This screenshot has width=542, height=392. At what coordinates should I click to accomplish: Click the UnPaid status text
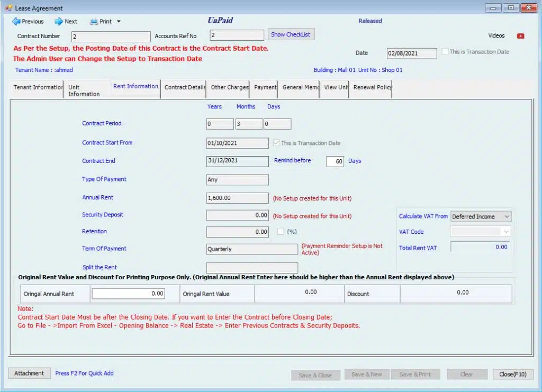(220, 21)
